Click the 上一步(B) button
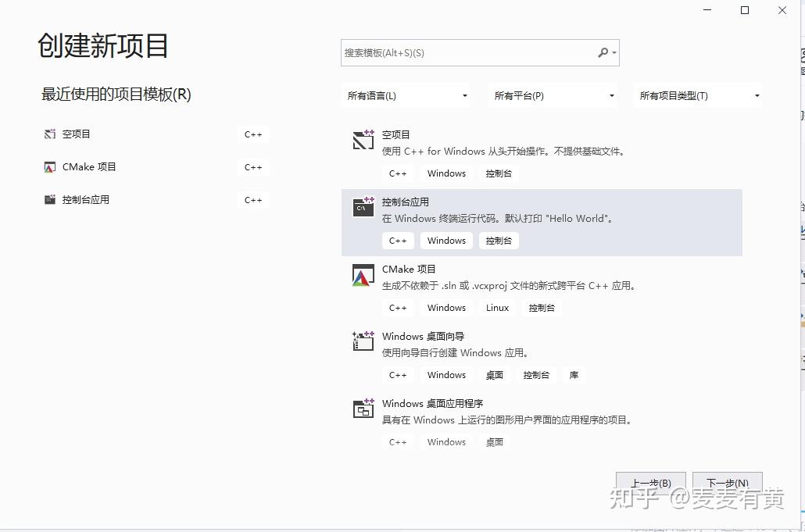 point(650,482)
